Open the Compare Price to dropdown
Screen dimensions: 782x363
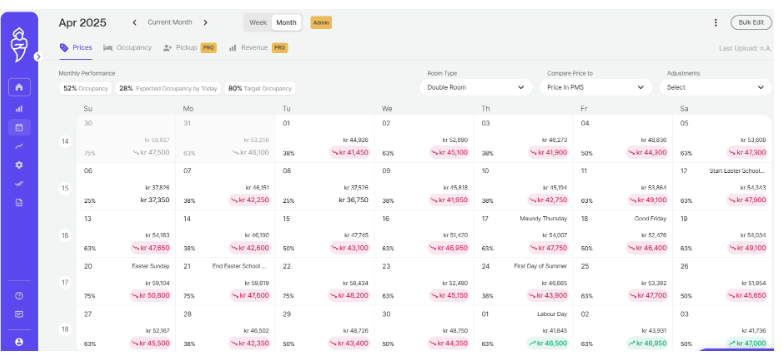tap(595, 87)
